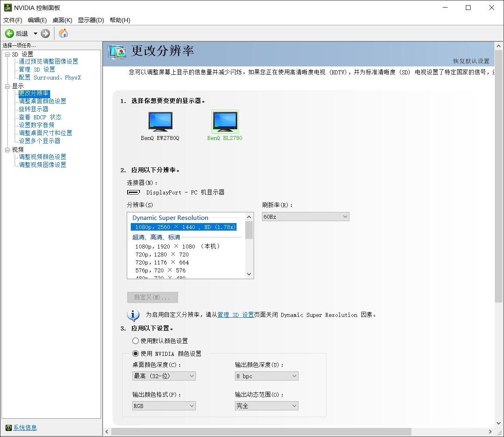Image resolution: width=504 pixels, height=437 pixels.
Task: Select the 使用 NVIDIA 颜色设置 radio button
Action: (x=136, y=353)
